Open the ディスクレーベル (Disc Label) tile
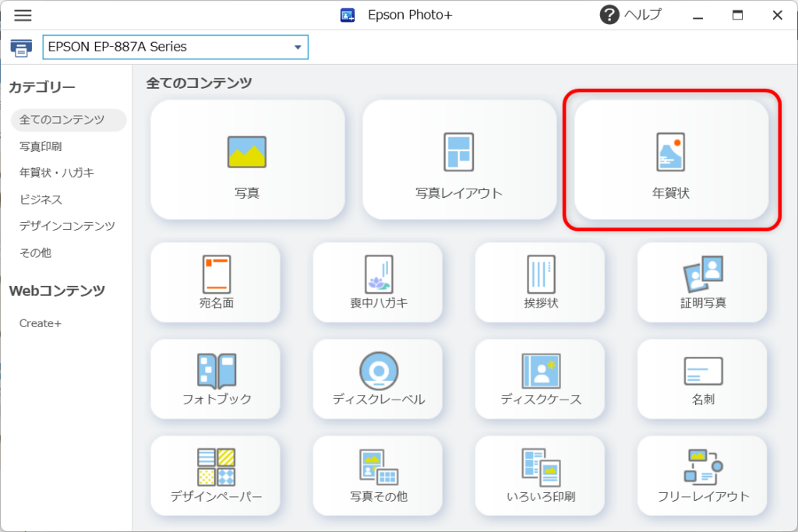The height and width of the screenshot is (532, 798). pos(377,379)
